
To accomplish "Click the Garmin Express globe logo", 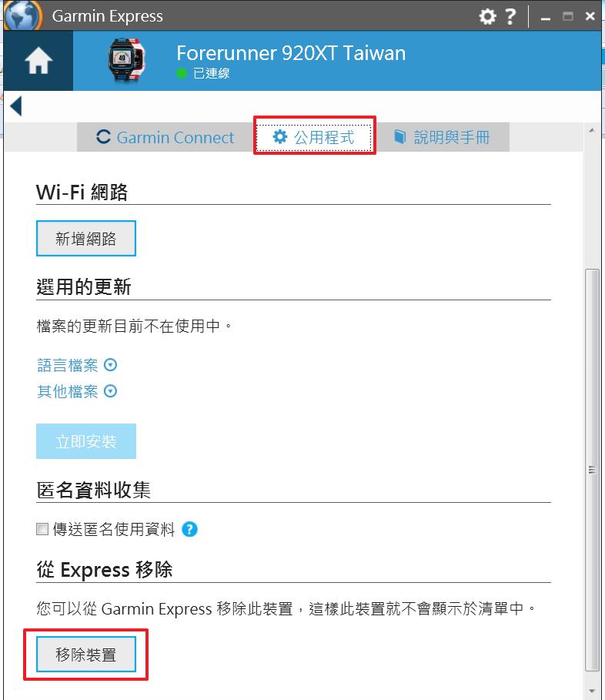I will coord(23,15).
